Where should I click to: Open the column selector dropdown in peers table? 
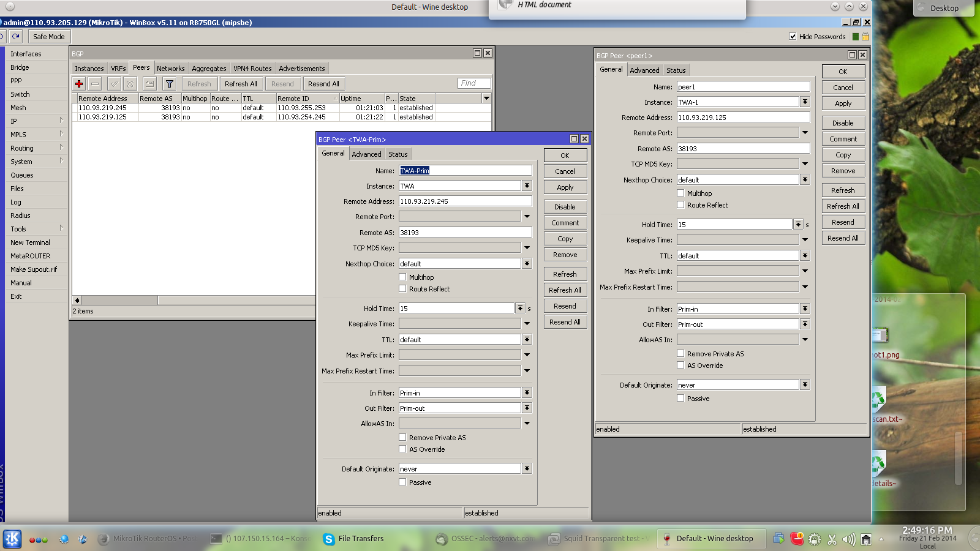pyautogui.click(x=486, y=99)
